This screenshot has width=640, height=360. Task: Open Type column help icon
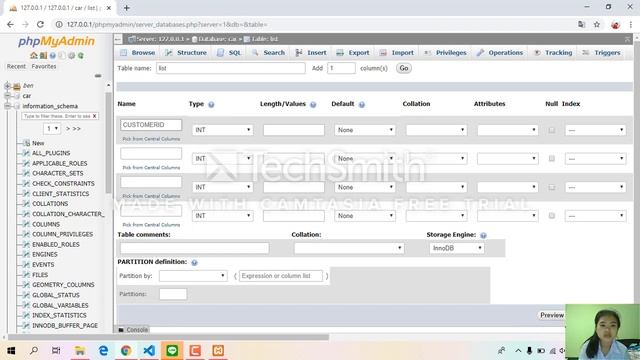click(x=211, y=104)
